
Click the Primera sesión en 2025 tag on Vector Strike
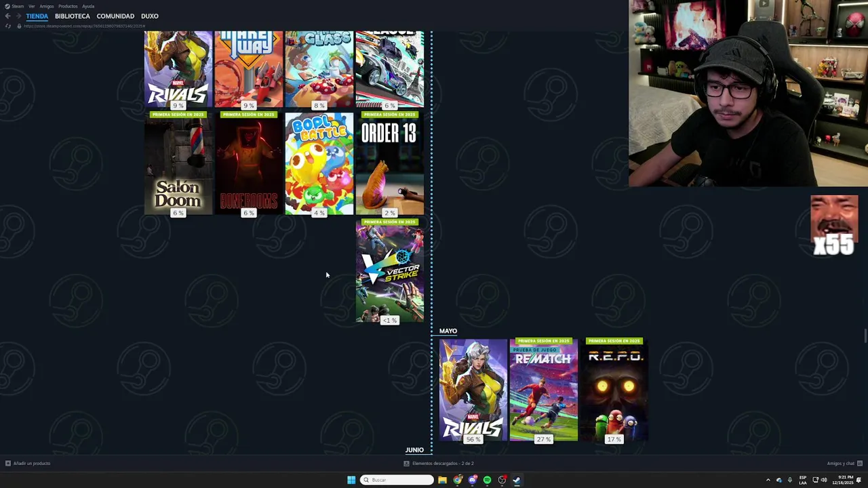click(x=390, y=222)
